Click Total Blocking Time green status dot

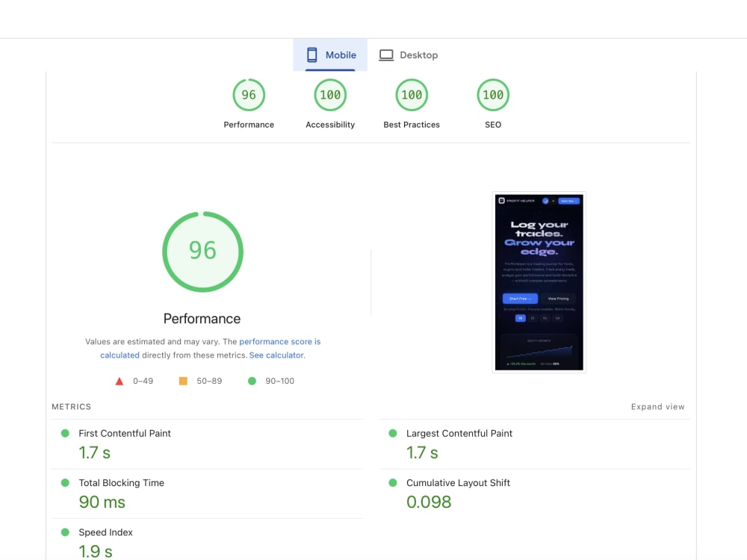point(65,483)
